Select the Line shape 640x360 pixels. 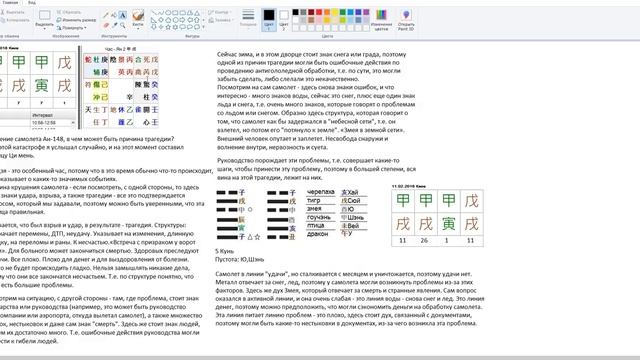point(154,13)
